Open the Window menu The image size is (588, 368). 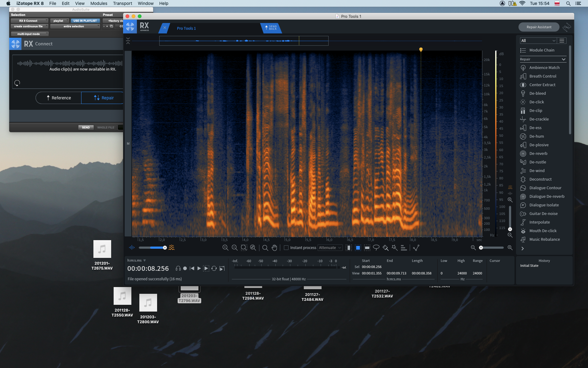[145, 3]
